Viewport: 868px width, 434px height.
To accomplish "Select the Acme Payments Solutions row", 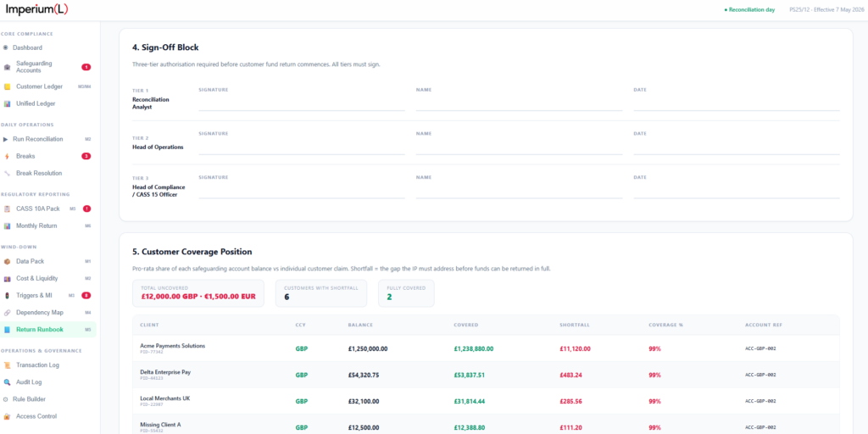I will [x=486, y=348].
